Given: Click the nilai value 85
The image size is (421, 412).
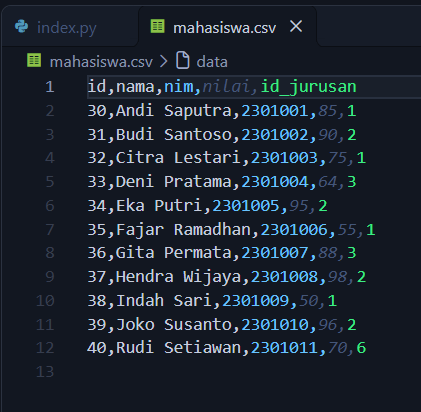Looking at the screenshot, I should coord(328,111).
